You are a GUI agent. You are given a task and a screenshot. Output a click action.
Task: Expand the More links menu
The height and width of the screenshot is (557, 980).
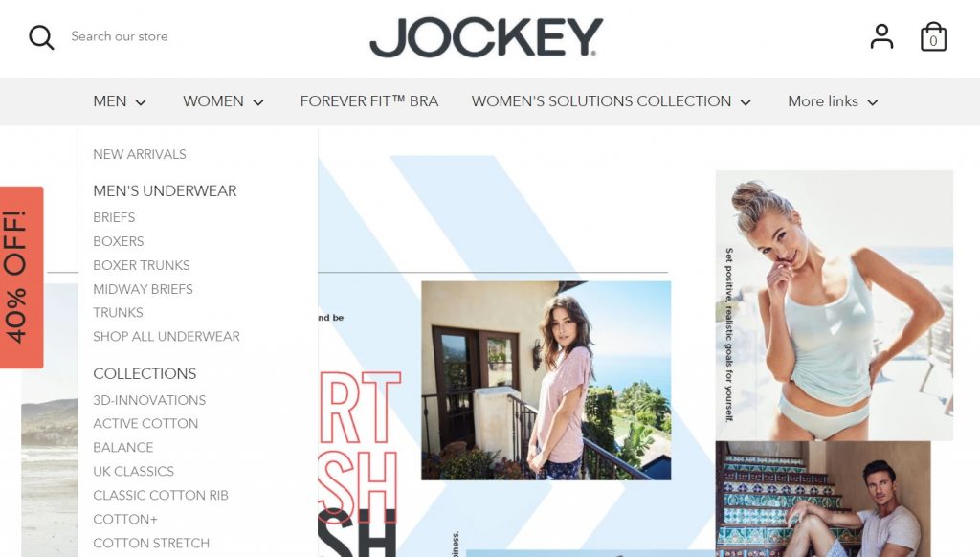pyautogui.click(x=833, y=101)
